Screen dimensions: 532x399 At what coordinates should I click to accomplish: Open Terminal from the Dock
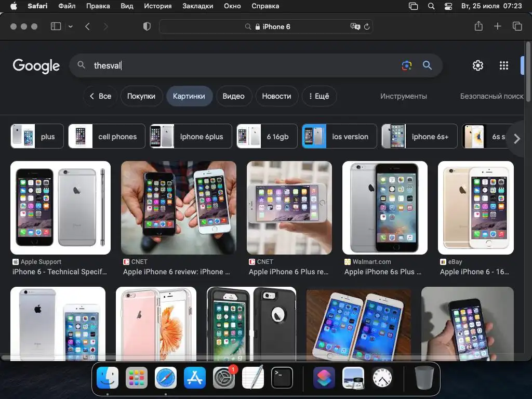tap(282, 378)
